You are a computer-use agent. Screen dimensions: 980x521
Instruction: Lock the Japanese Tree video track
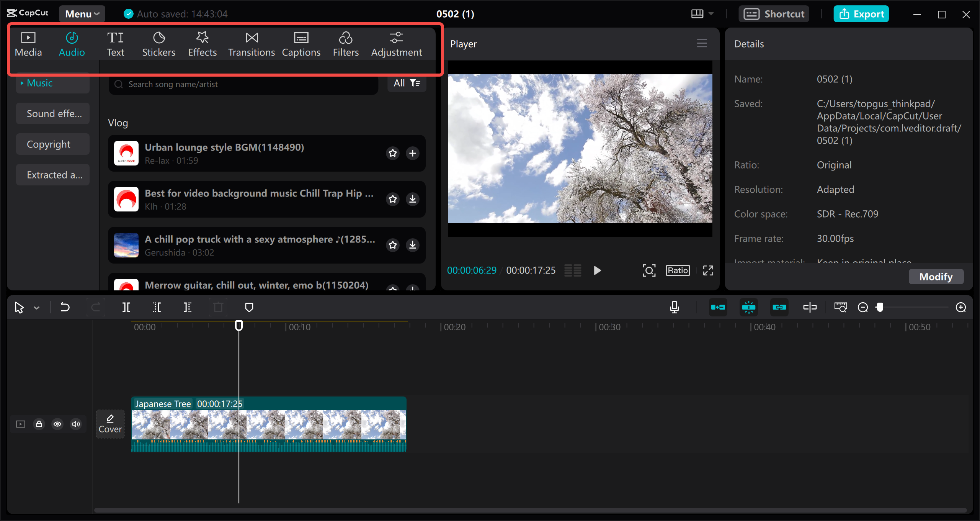tap(39, 424)
